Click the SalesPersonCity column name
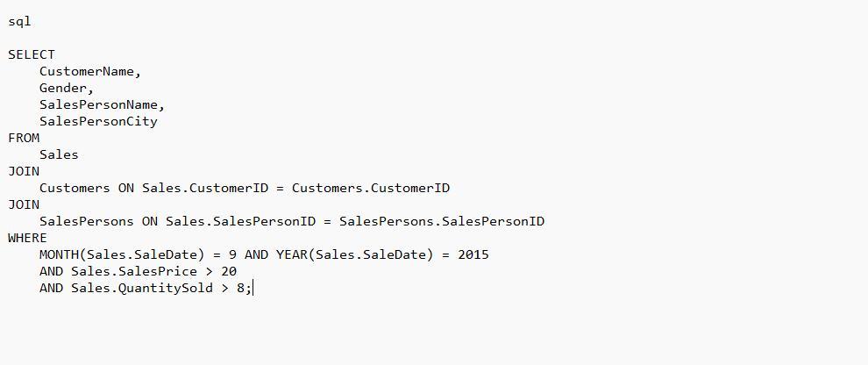 98,121
